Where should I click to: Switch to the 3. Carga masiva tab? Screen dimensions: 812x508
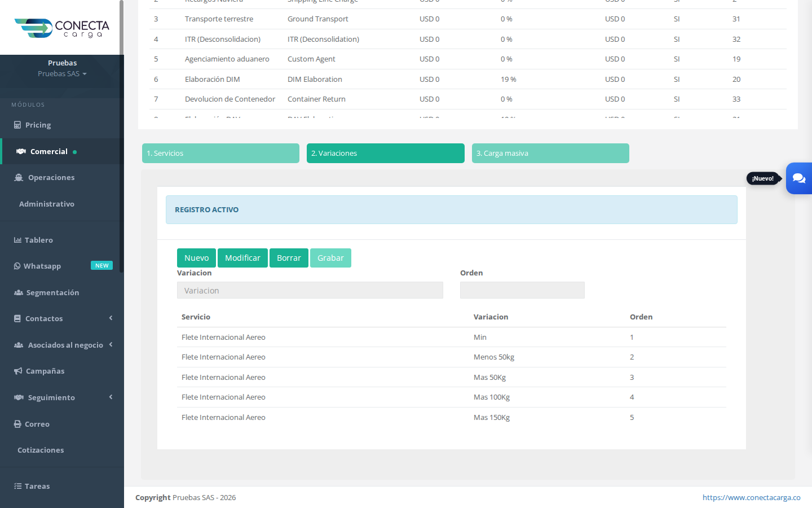[550, 154]
